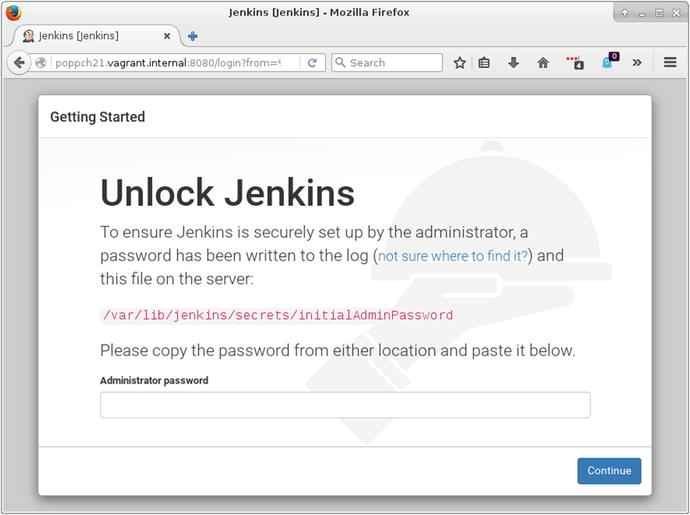Click the blue extension icon with badge 0
The height and width of the screenshot is (515, 690).
coord(608,62)
